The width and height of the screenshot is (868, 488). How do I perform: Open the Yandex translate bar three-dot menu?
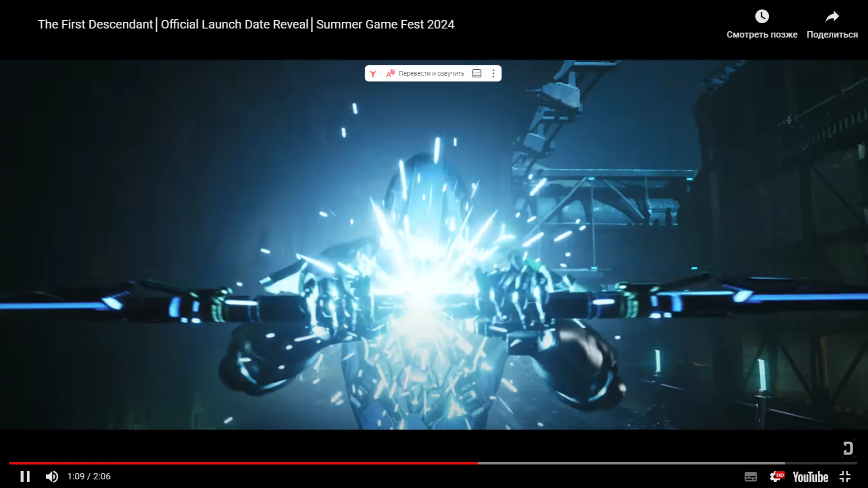click(493, 73)
